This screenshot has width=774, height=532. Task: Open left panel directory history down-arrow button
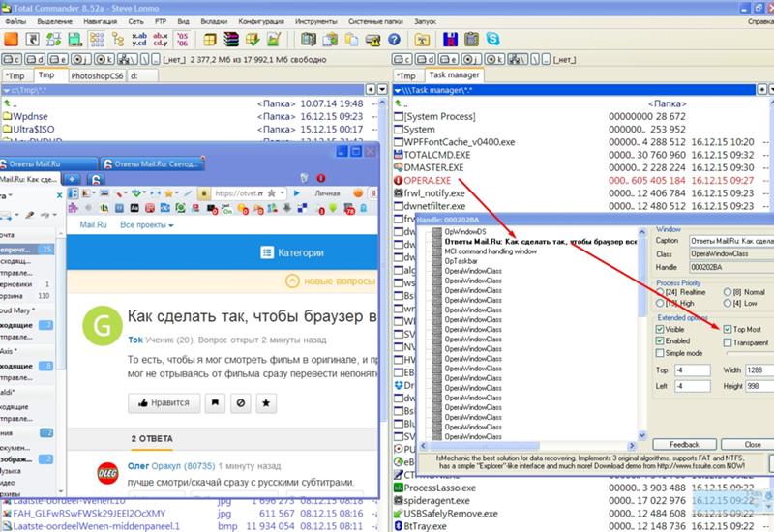pos(382,90)
